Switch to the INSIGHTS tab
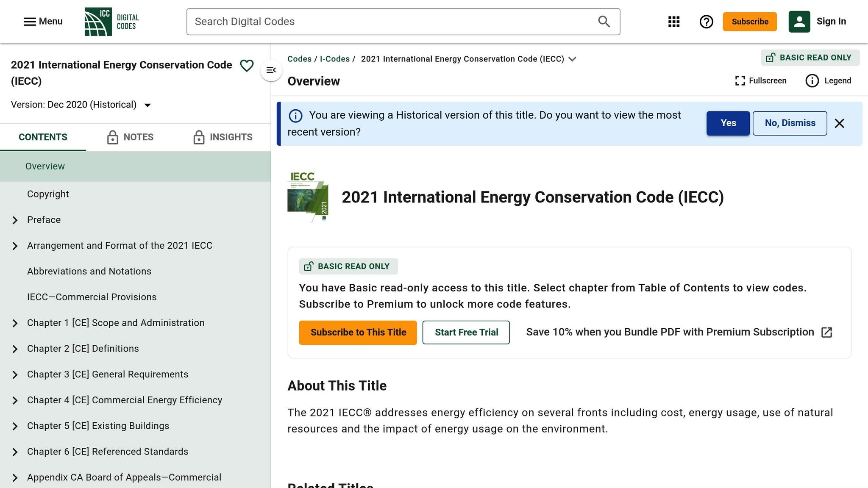Screen dimensions: 868x488 [231, 137]
